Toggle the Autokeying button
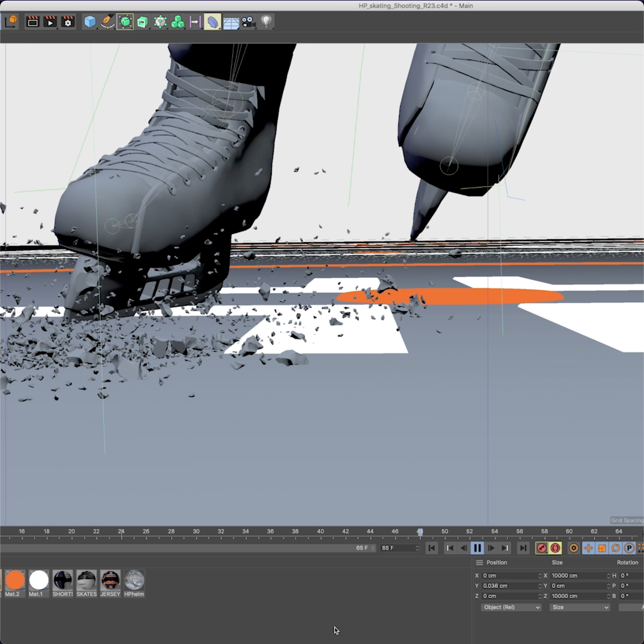This screenshot has height=644, width=644. pyautogui.click(x=555, y=548)
